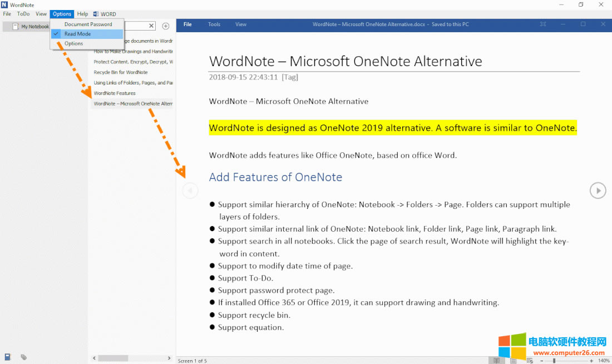Switch to Web Layout view icon
This screenshot has height=364, width=612.
click(x=530, y=361)
